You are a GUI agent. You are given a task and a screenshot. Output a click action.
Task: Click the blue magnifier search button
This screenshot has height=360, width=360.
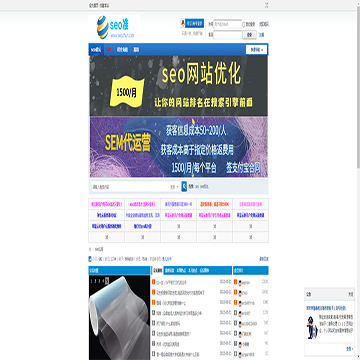coord(184,187)
